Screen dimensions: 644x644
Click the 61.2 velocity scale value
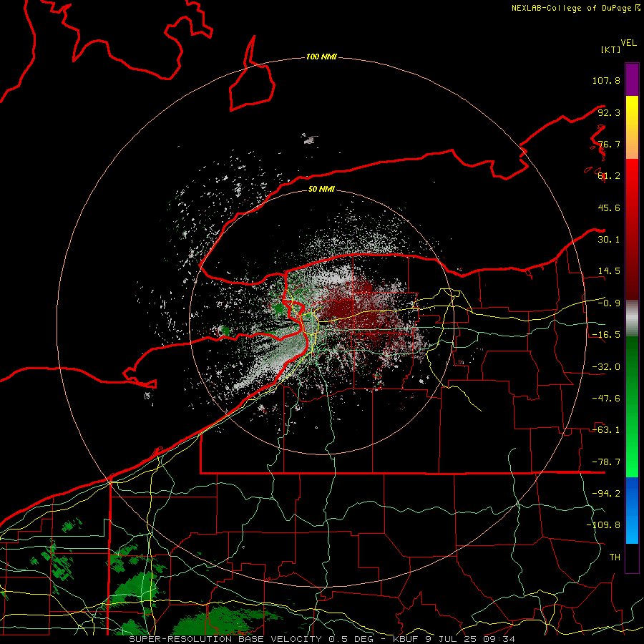[609, 176]
